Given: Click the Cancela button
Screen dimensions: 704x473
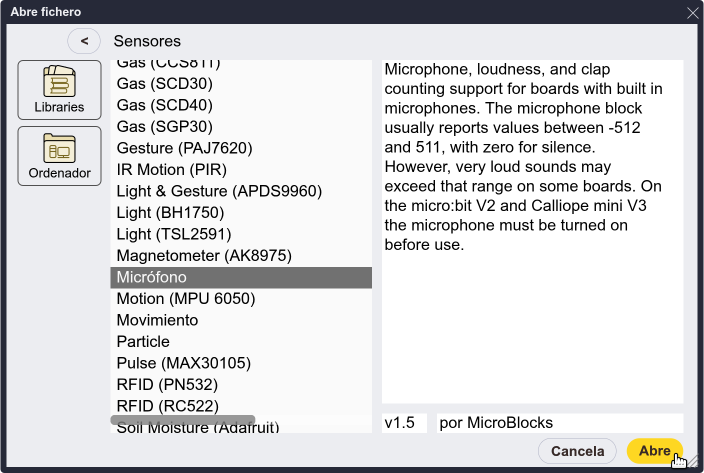Looking at the screenshot, I should click(x=577, y=451).
